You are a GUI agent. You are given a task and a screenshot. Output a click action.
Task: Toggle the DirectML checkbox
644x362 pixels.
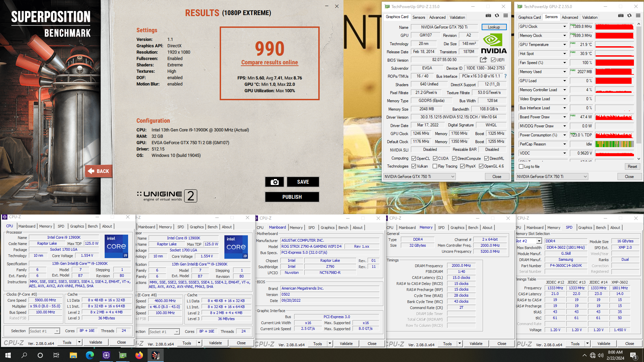pyautogui.click(x=486, y=159)
